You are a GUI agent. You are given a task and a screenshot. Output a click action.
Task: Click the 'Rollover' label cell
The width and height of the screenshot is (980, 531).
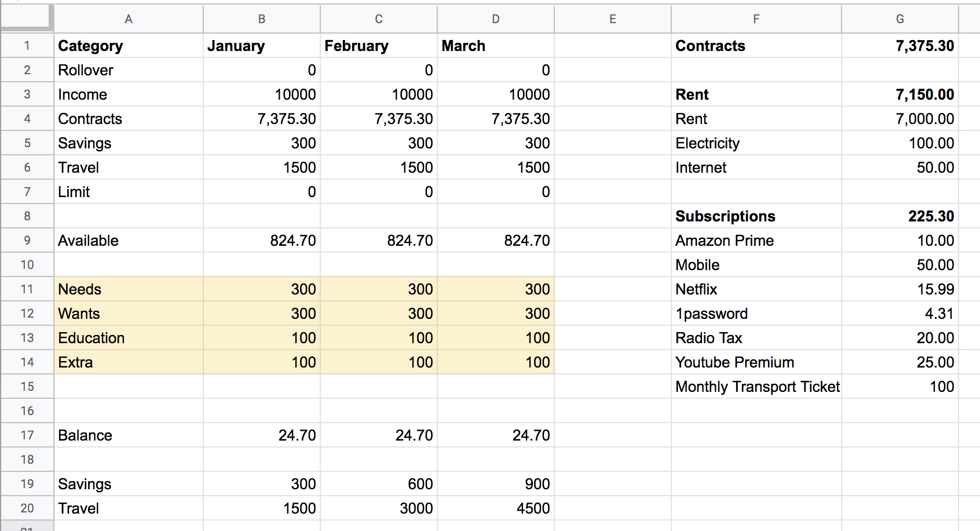click(129, 70)
